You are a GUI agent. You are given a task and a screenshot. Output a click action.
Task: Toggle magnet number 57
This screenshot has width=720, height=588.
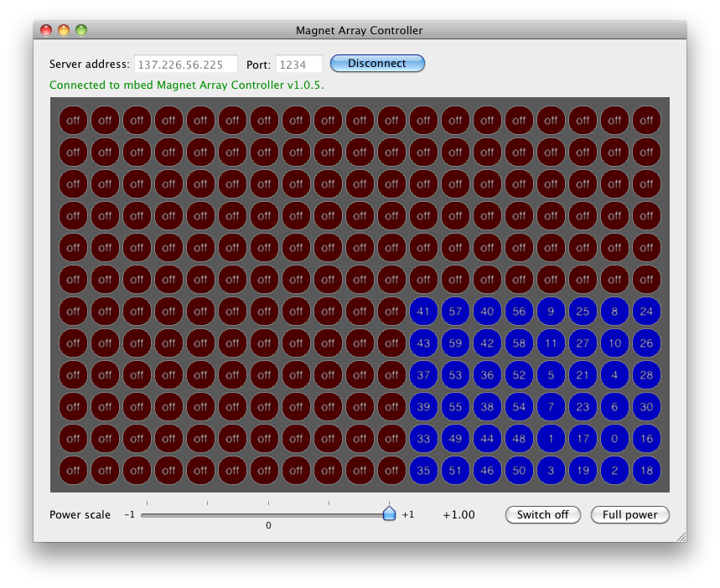pos(455,312)
